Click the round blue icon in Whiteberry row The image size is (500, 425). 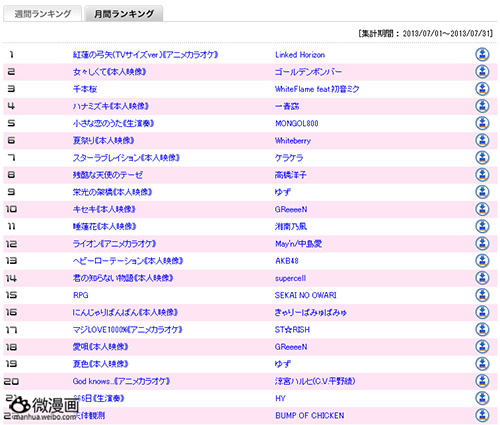pos(482,140)
